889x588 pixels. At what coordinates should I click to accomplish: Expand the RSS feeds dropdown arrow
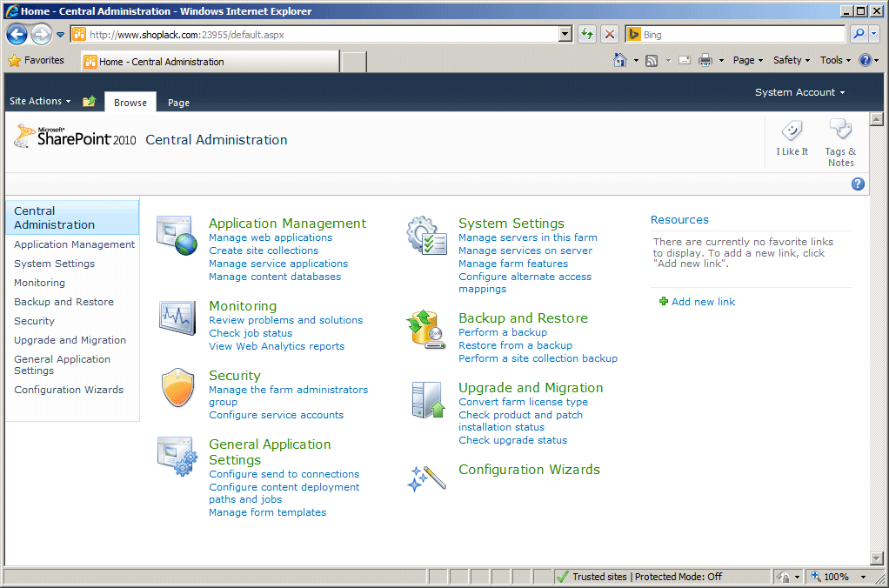(x=668, y=61)
